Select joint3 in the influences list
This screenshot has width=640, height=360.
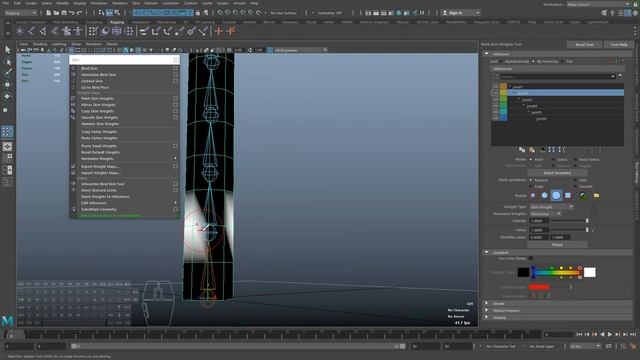click(x=527, y=100)
